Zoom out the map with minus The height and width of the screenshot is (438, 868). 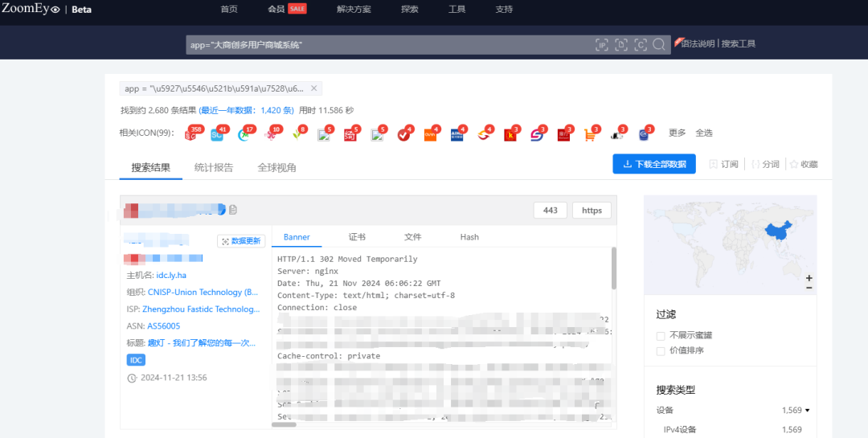tap(809, 288)
